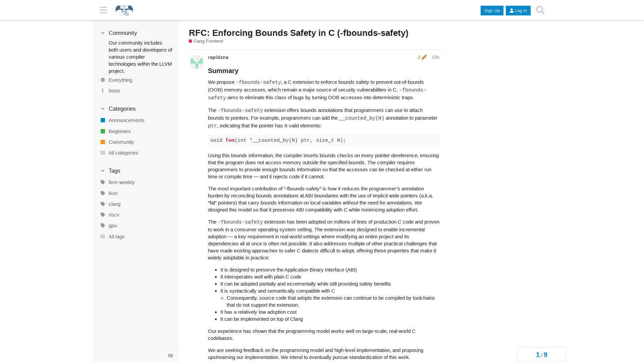Screen dimensions: 644x362
Task: Click the page 1 of 9 navigation indicator
Action: click(x=541, y=355)
